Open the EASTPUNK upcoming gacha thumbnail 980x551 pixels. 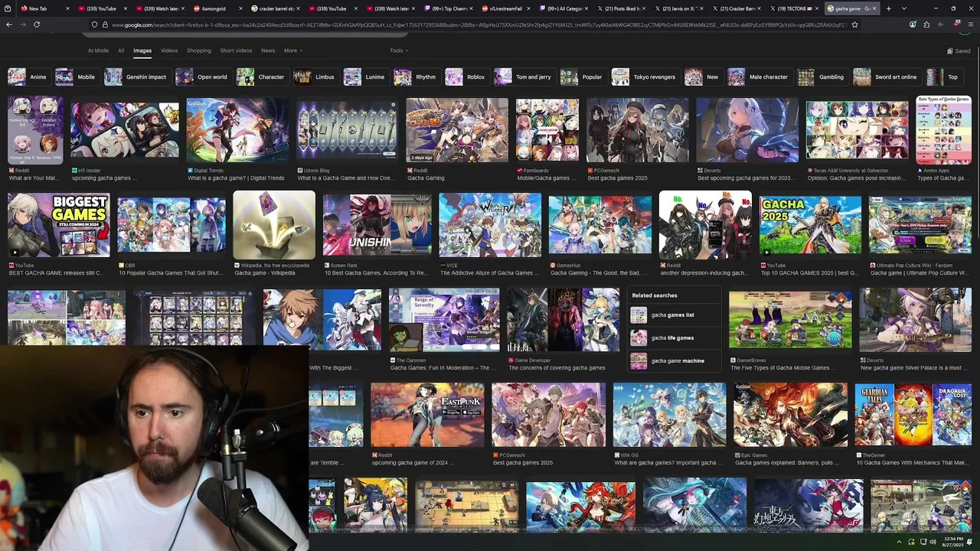coord(427,415)
